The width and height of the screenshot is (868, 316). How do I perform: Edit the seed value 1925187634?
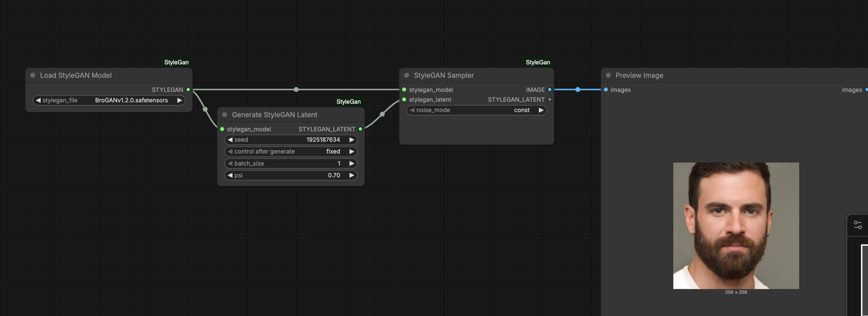click(291, 140)
